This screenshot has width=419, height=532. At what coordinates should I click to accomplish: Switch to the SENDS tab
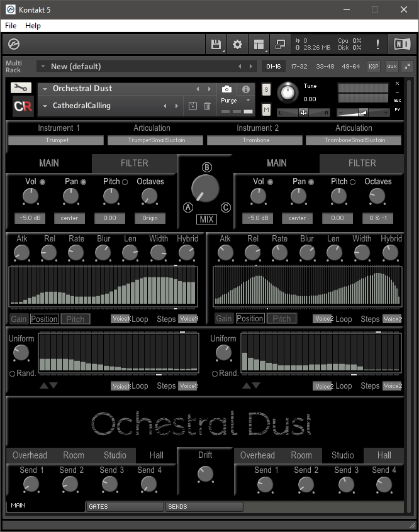204,507
